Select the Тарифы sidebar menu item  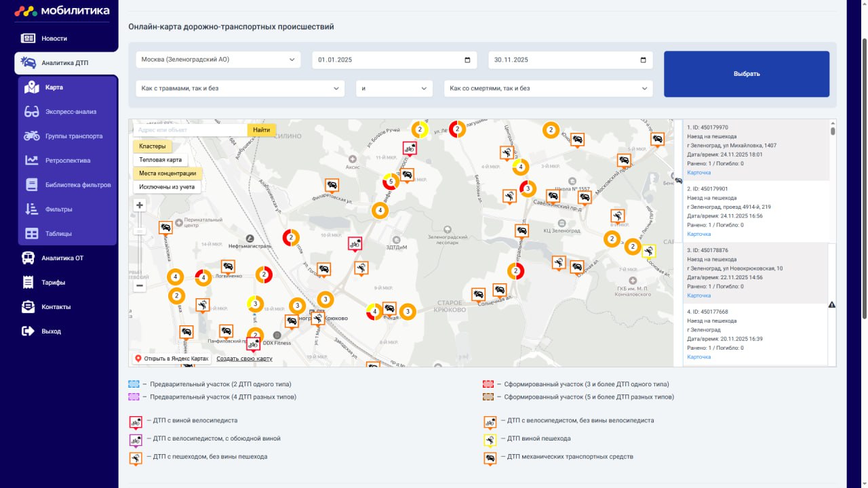point(53,283)
